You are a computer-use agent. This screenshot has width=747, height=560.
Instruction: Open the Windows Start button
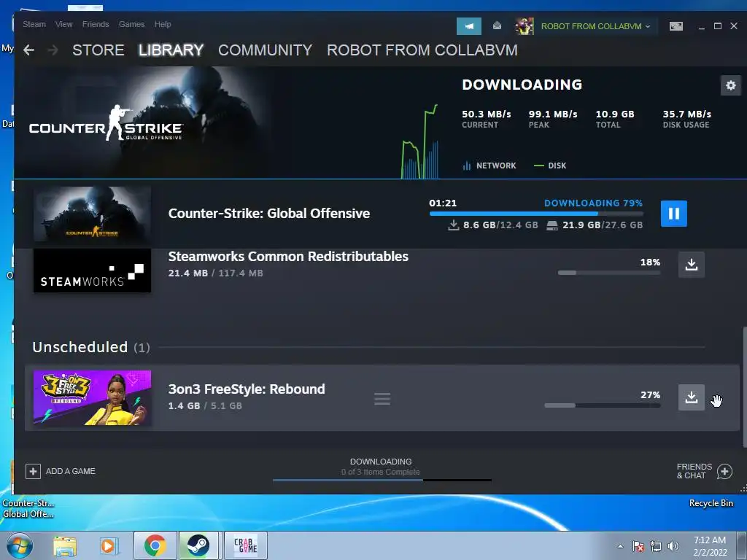(x=20, y=545)
